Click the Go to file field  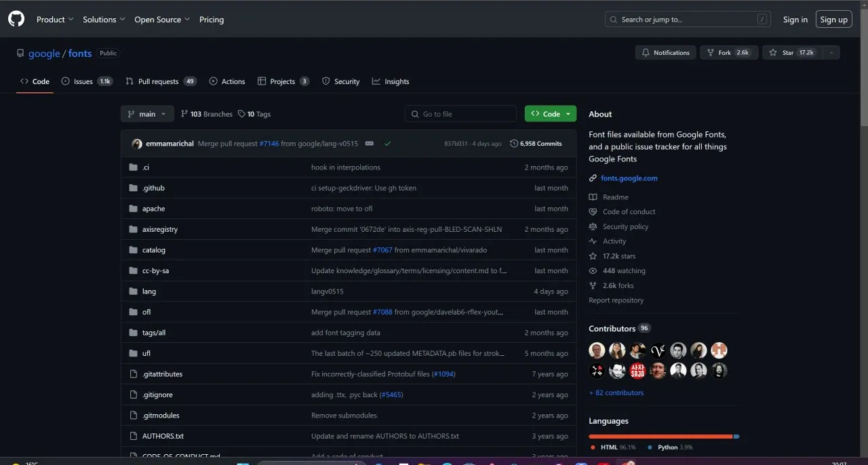(460, 114)
